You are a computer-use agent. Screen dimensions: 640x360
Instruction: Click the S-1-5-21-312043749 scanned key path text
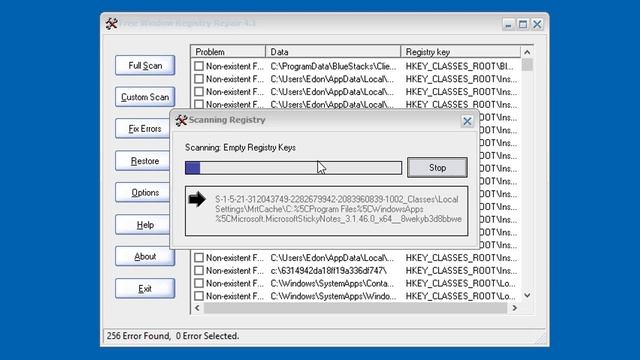pos(338,209)
